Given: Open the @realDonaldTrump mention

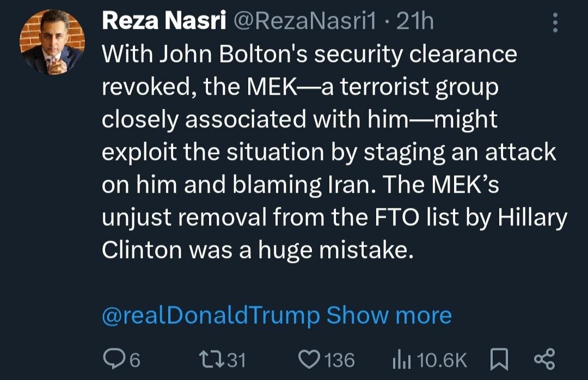Looking at the screenshot, I should (x=211, y=316).
